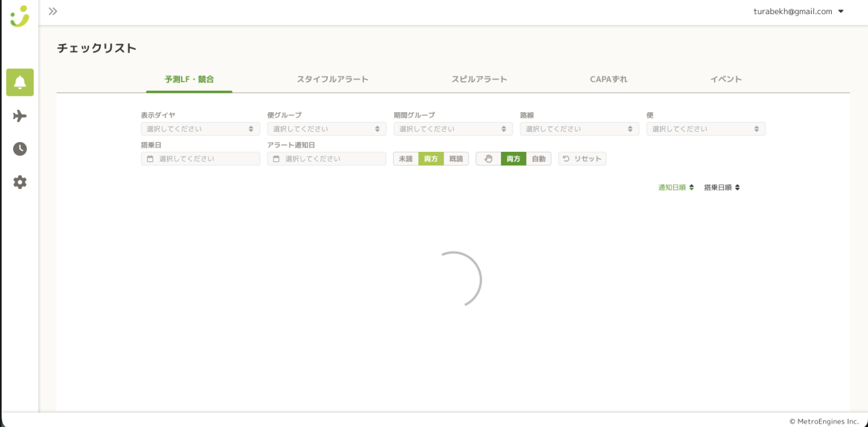868x427 pixels.
Task: Open the gear settings sidebar item
Action: tap(20, 182)
